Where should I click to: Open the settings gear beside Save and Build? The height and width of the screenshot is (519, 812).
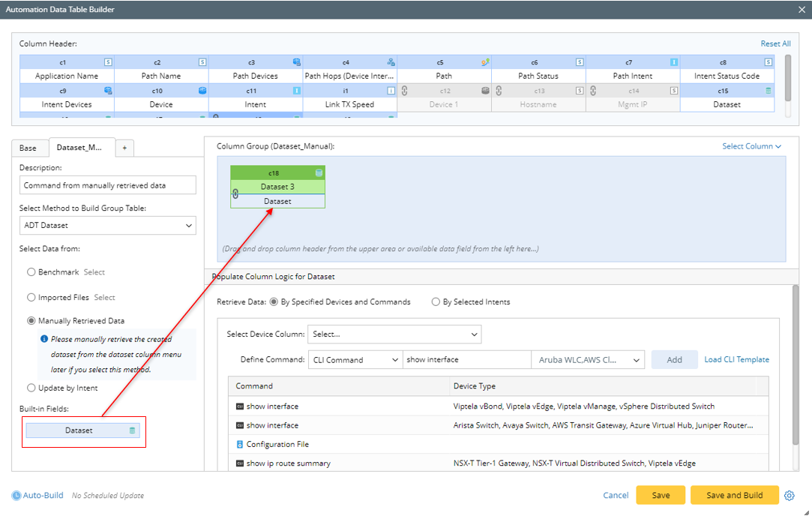789,496
